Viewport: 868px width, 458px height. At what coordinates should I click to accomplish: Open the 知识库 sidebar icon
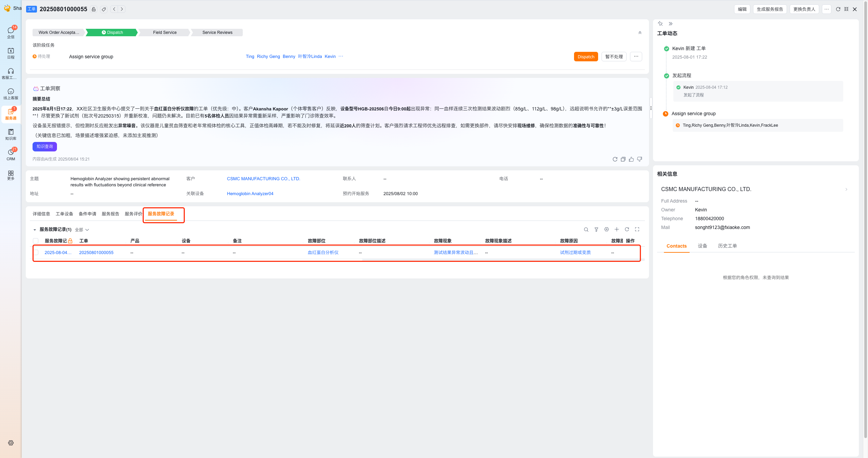coord(11,134)
